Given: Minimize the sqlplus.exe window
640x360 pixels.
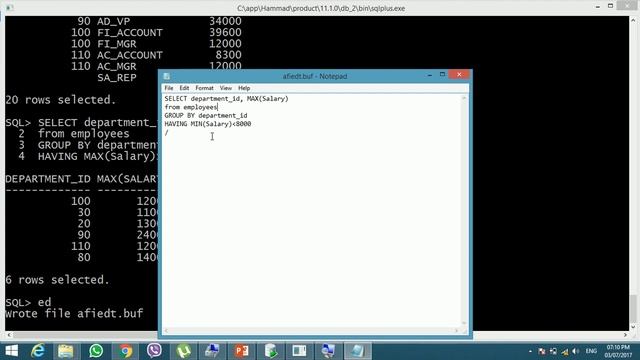Looking at the screenshot, I should [598, 7].
